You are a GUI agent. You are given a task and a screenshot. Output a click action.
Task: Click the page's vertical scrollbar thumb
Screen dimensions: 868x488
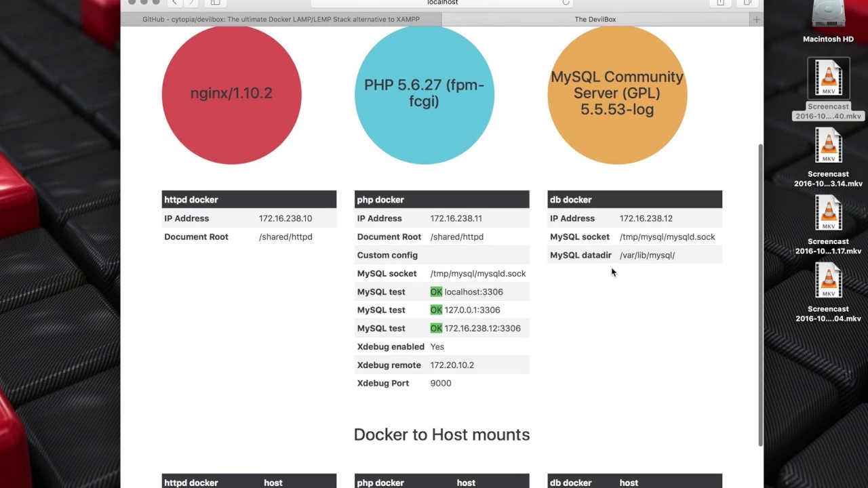coord(759,294)
